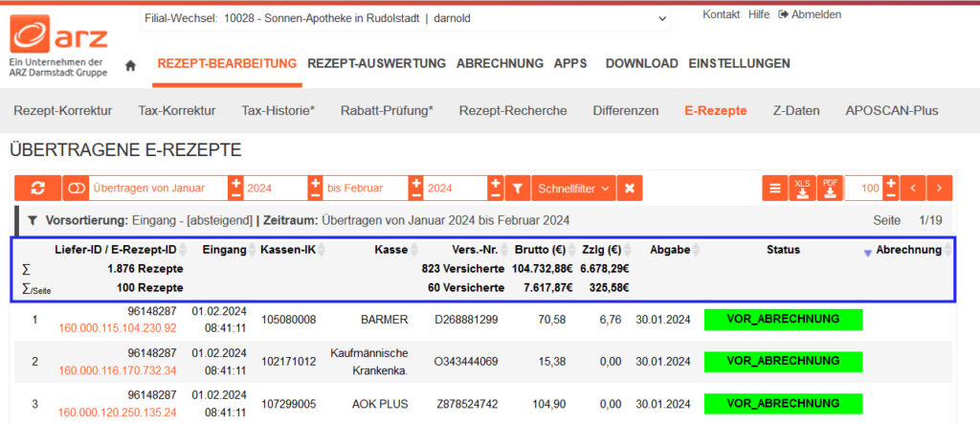Clear filters with the orange X button
This screenshot has height=424, width=980.
629,189
